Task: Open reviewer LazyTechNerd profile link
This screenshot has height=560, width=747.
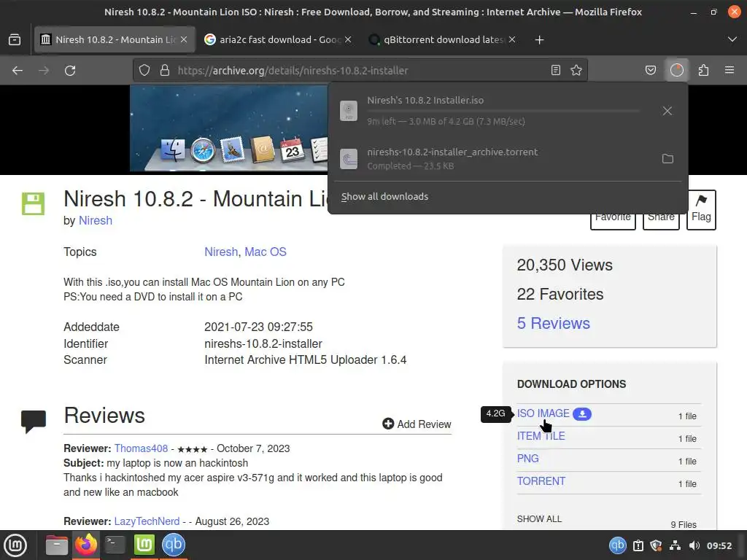Action: click(147, 521)
